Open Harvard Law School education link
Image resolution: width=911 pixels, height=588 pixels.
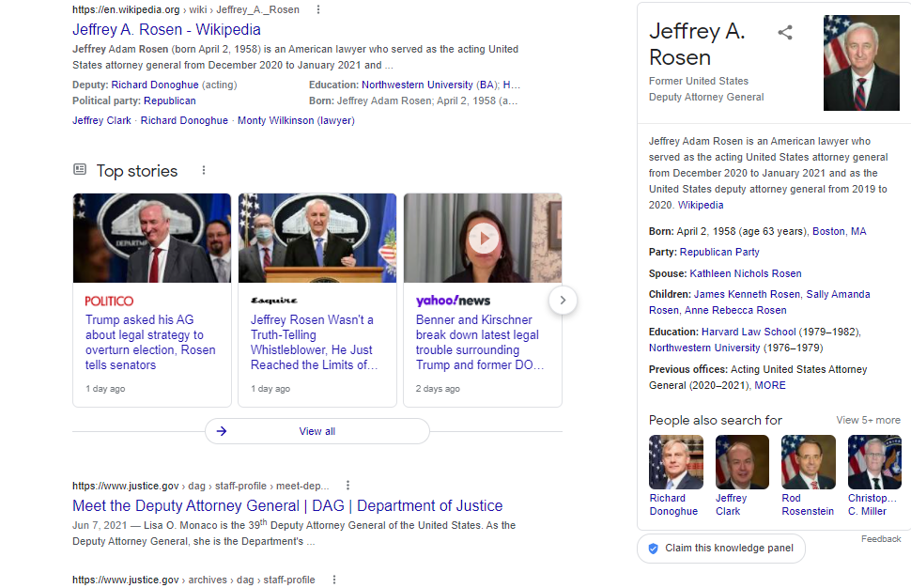point(749,332)
